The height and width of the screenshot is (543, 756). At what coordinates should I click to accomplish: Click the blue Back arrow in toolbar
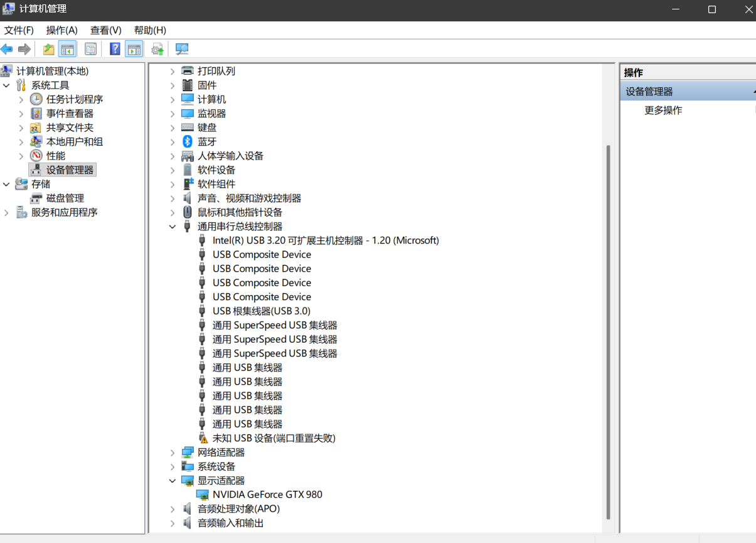click(7, 49)
